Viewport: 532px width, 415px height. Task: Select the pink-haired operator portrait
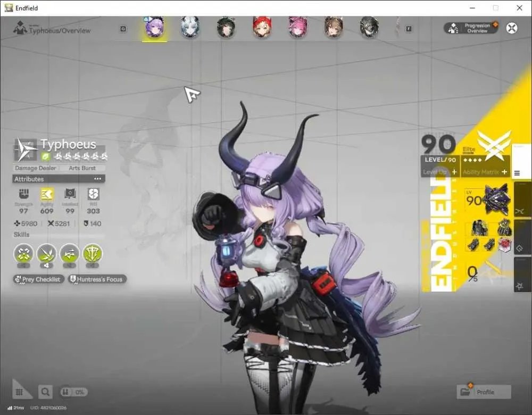297,28
